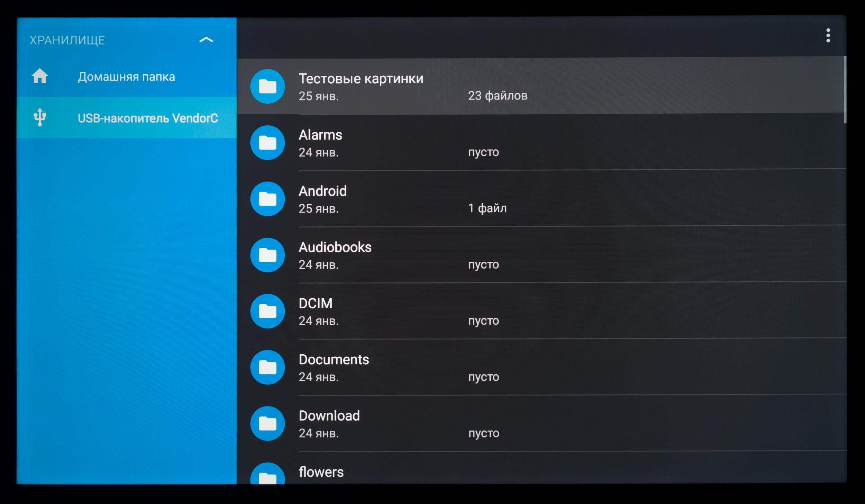The height and width of the screenshot is (504, 865).
Task: Click the USB drive icon
Action: pyautogui.click(x=40, y=118)
